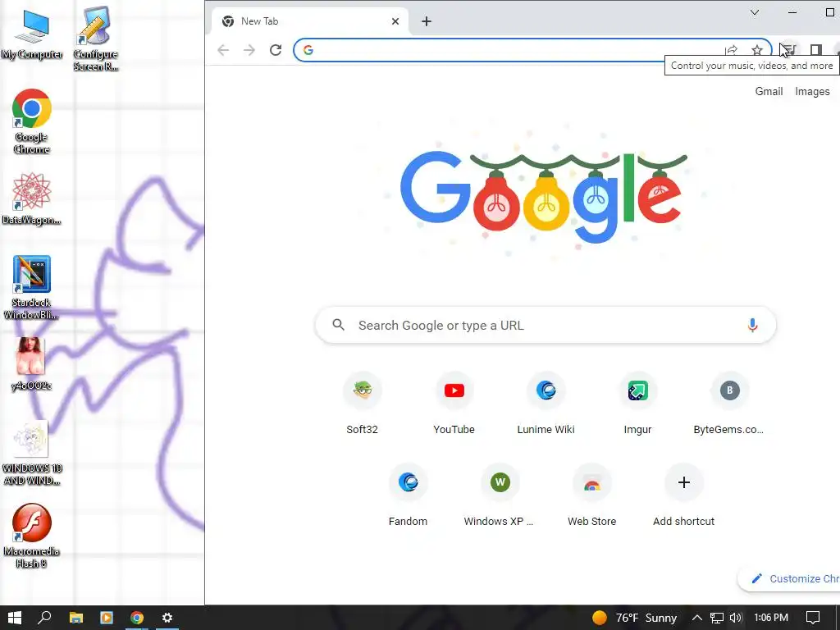The image size is (840, 630).
Task: Open Gmail link
Action: pyautogui.click(x=769, y=92)
